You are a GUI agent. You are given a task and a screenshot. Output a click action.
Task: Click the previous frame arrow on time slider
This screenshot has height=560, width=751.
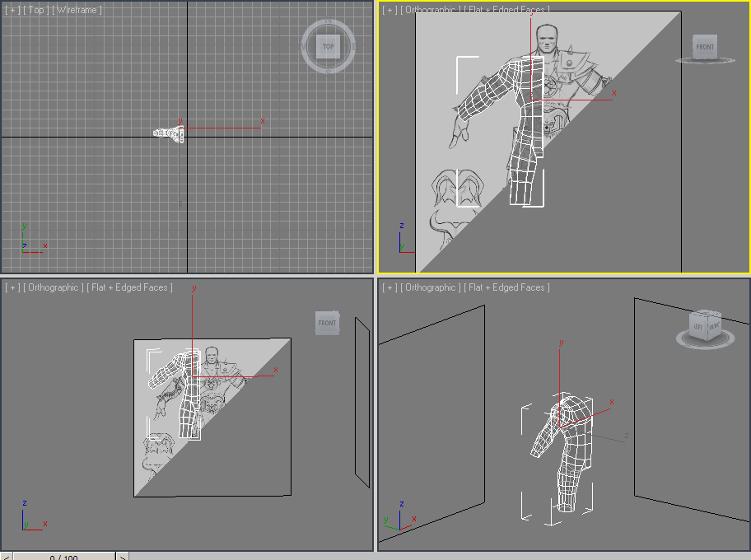pos(7,556)
